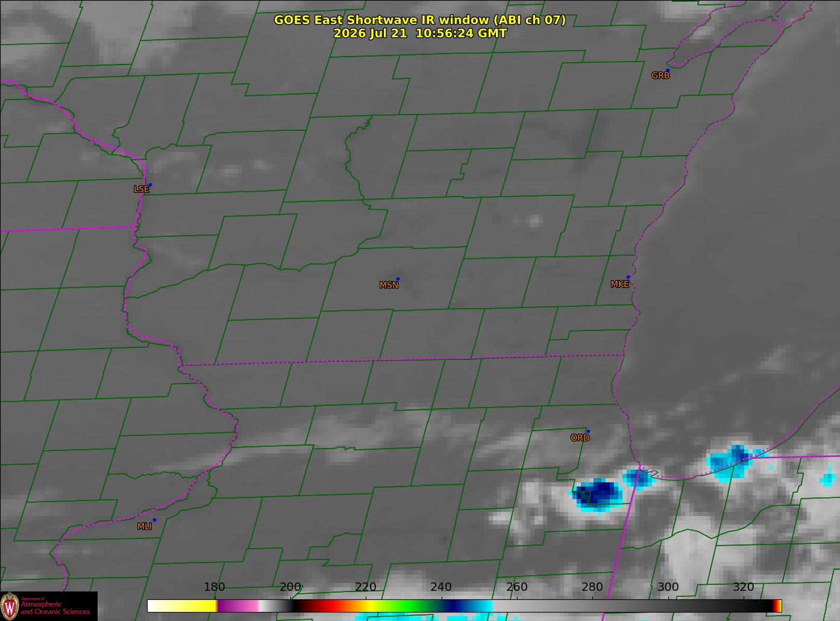Click the 180 label on the temperature scale
The width and height of the screenshot is (840, 621).
[x=215, y=587]
